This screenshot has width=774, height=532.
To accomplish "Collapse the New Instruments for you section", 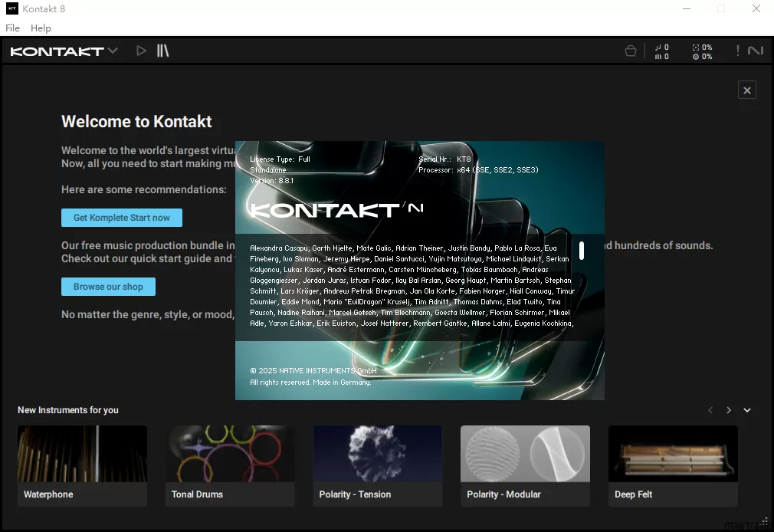I will point(747,410).
